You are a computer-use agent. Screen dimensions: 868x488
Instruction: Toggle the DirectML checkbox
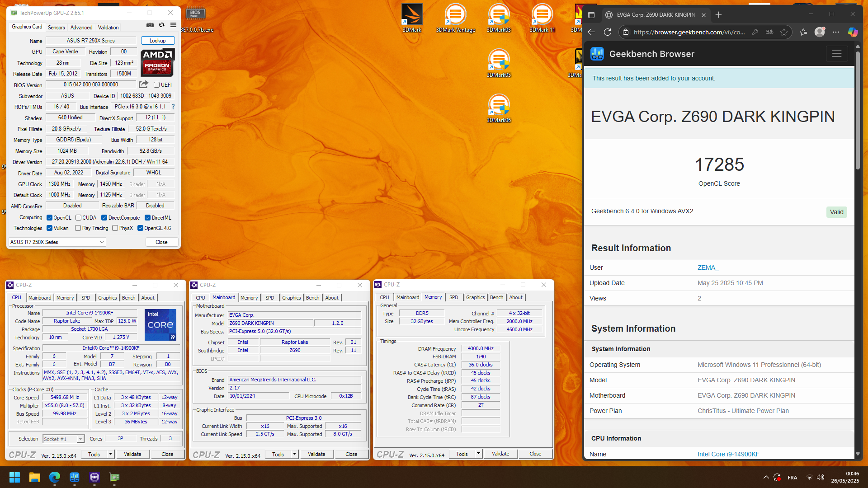(x=147, y=217)
